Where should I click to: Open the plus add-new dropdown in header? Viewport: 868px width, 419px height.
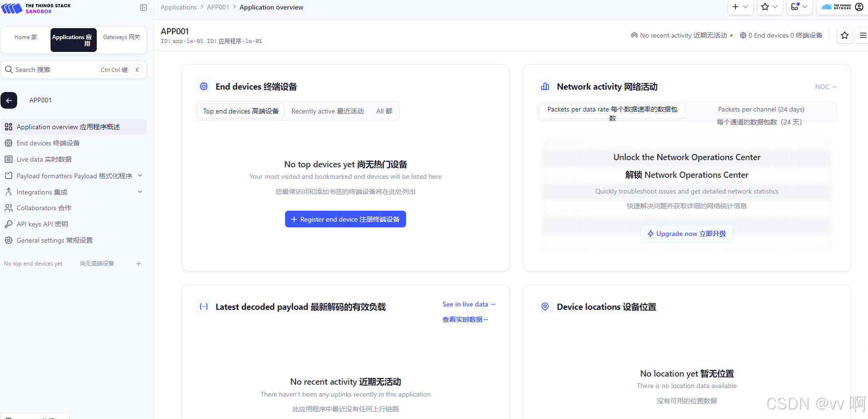pyautogui.click(x=741, y=7)
